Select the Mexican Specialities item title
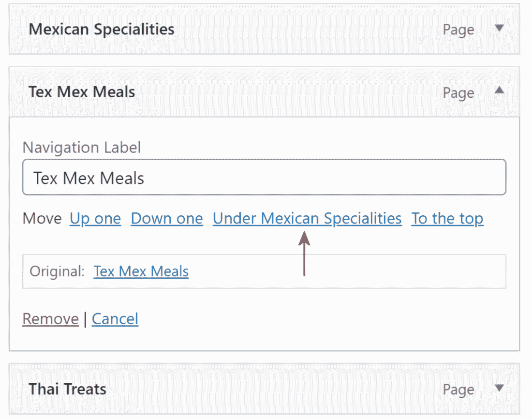Viewport: 532px width, 420px height. click(x=102, y=29)
